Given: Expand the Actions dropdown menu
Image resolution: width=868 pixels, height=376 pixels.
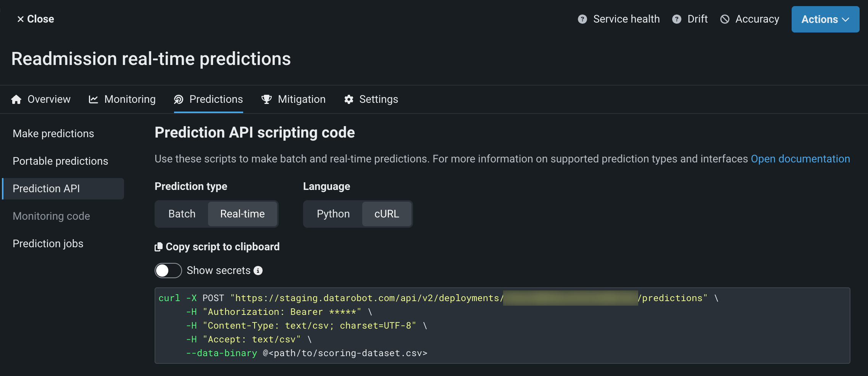Looking at the screenshot, I should click(x=825, y=19).
